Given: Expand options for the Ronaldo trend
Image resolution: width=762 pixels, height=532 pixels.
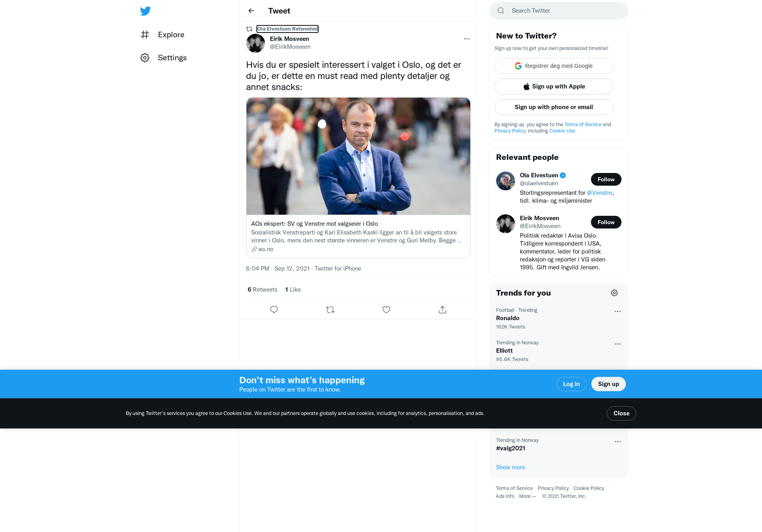Looking at the screenshot, I should coord(618,311).
